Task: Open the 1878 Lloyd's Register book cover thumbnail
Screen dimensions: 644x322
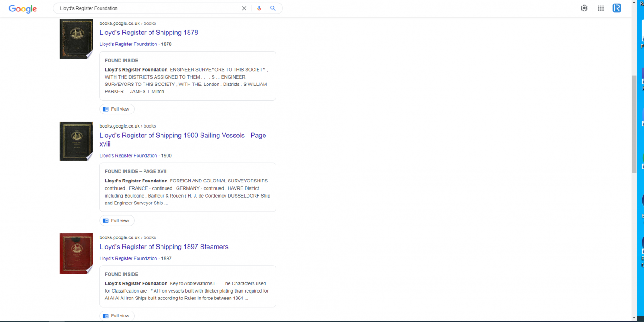Action: coord(76,39)
